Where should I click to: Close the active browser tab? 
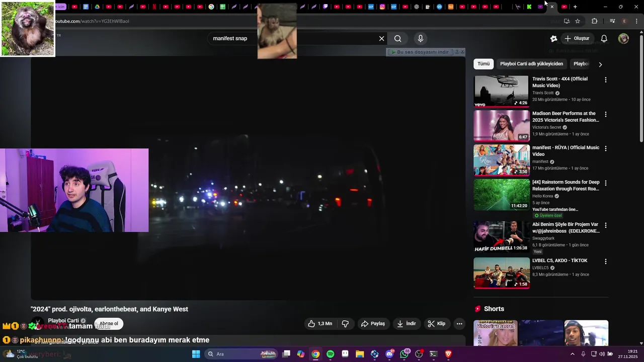coord(552,7)
